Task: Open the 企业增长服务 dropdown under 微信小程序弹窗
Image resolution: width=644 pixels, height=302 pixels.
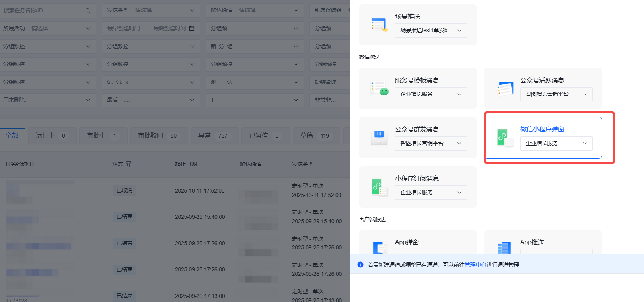Action: click(x=556, y=144)
